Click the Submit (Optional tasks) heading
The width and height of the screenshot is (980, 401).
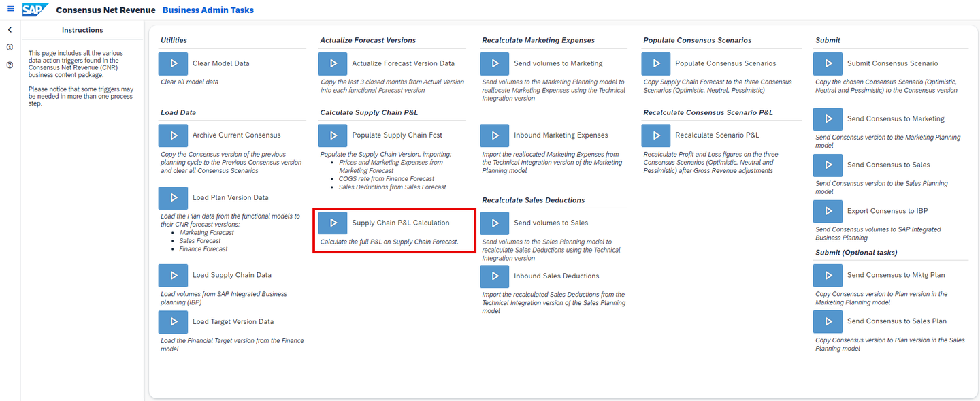[x=856, y=253]
